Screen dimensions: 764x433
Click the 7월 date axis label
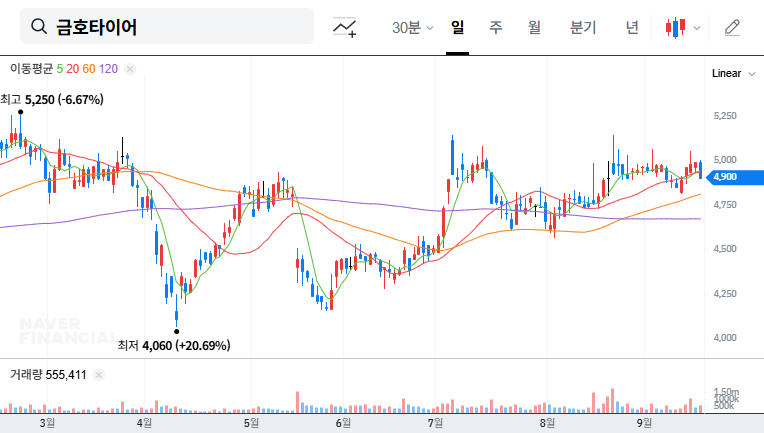pos(435,423)
